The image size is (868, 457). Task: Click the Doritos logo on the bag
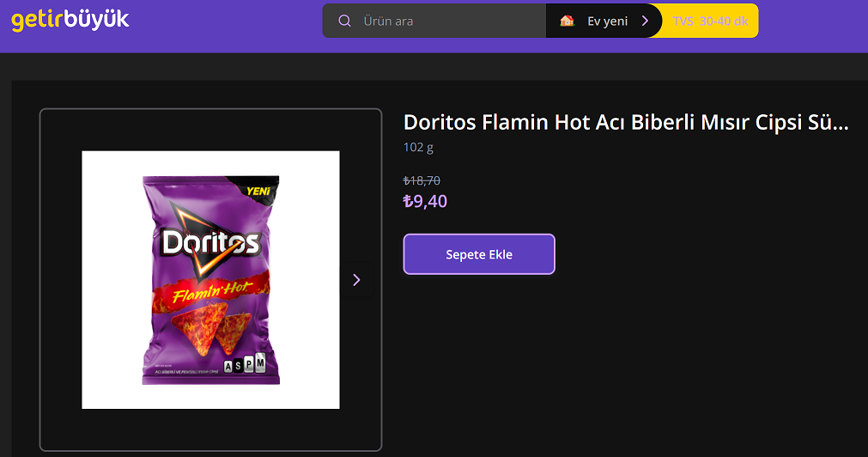[211, 243]
